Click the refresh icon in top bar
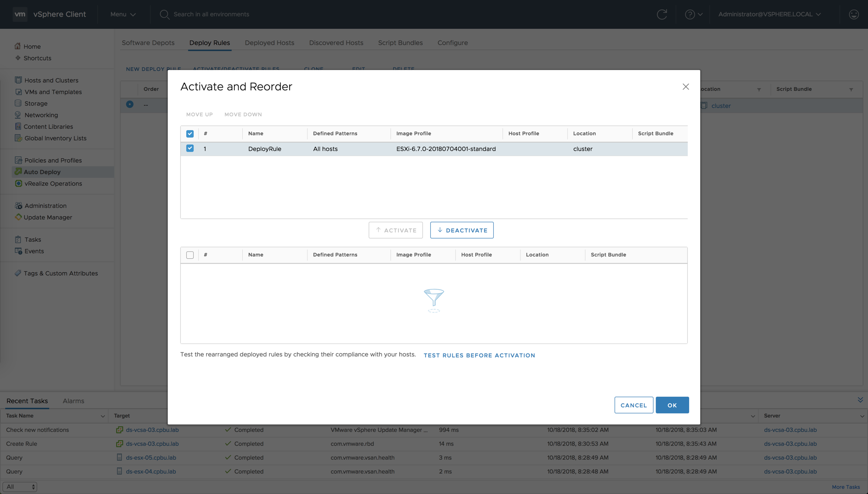The image size is (868, 494). pos(662,14)
